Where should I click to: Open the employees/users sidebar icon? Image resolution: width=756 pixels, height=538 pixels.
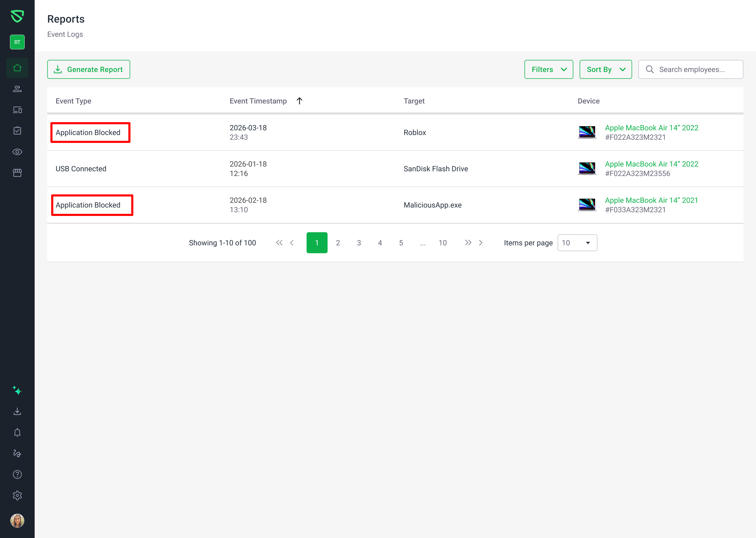[17, 89]
